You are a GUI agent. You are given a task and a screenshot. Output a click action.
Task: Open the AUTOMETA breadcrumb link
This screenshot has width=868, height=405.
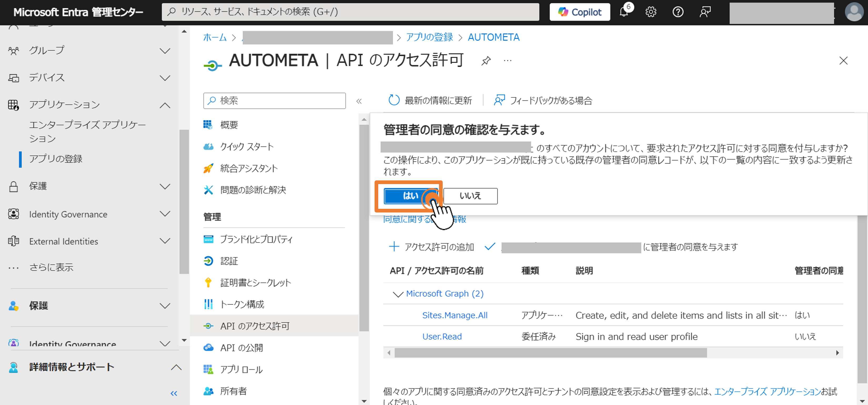(x=493, y=37)
